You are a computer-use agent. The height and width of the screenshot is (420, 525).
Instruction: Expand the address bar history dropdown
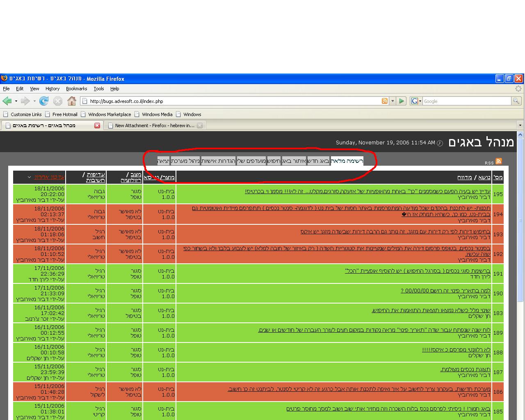[x=393, y=101]
